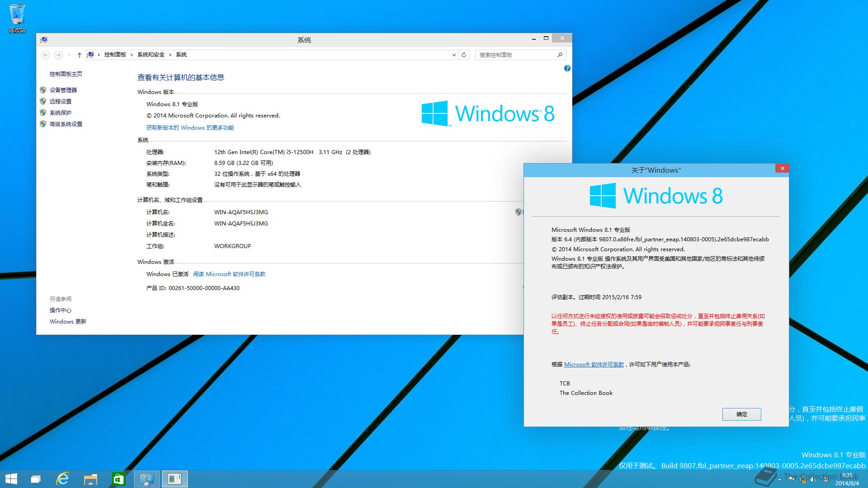Click 评估副本 expiry date text
This screenshot has height=488, width=868.
(596, 297)
